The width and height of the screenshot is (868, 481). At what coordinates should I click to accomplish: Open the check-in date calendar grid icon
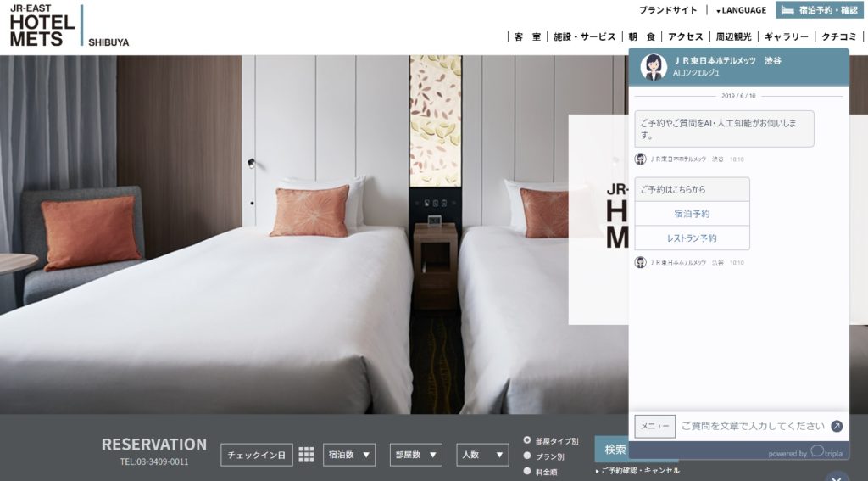[x=306, y=455]
